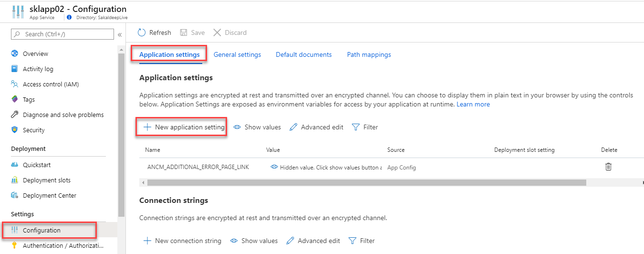Click the App Config source cell
Viewport: 644px width, 254px height.
click(402, 168)
